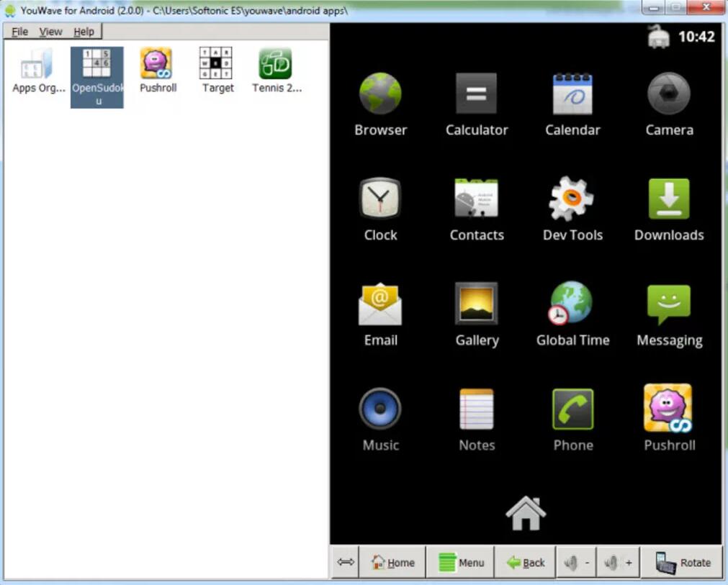Open the Calendar app icon
The width and height of the screenshot is (728, 585).
572,94
